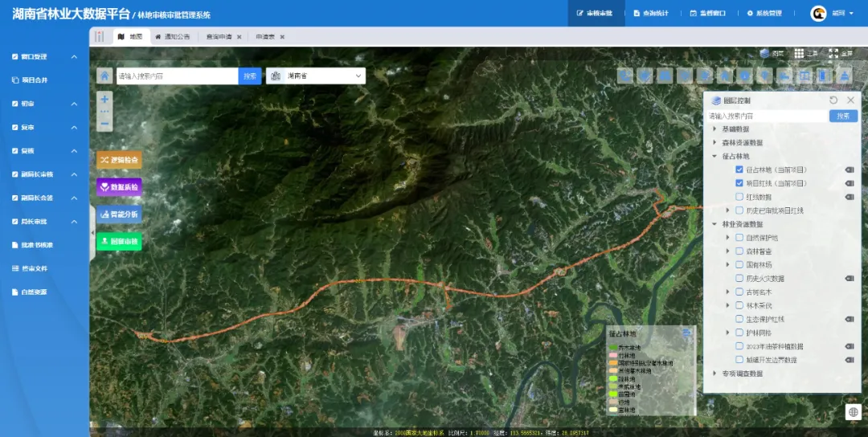
Task: Click the green 图籍审核 button
Action: click(x=119, y=241)
